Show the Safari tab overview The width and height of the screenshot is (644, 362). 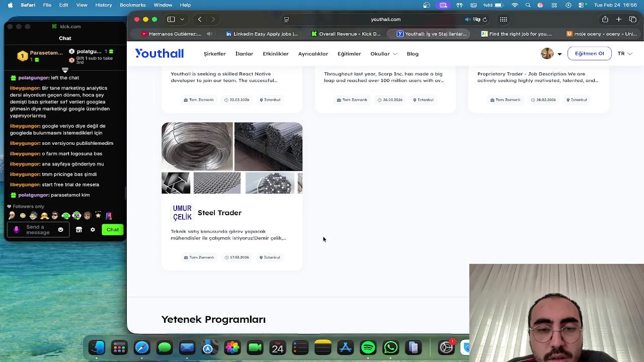click(633, 19)
